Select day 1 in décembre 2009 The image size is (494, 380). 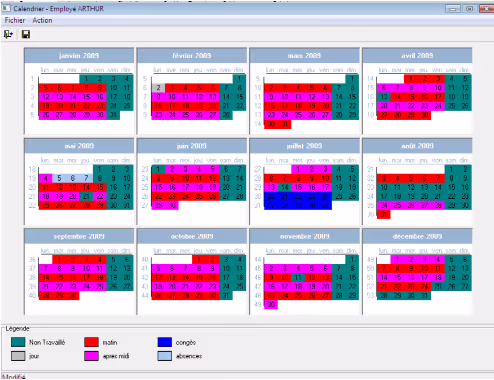397,259
